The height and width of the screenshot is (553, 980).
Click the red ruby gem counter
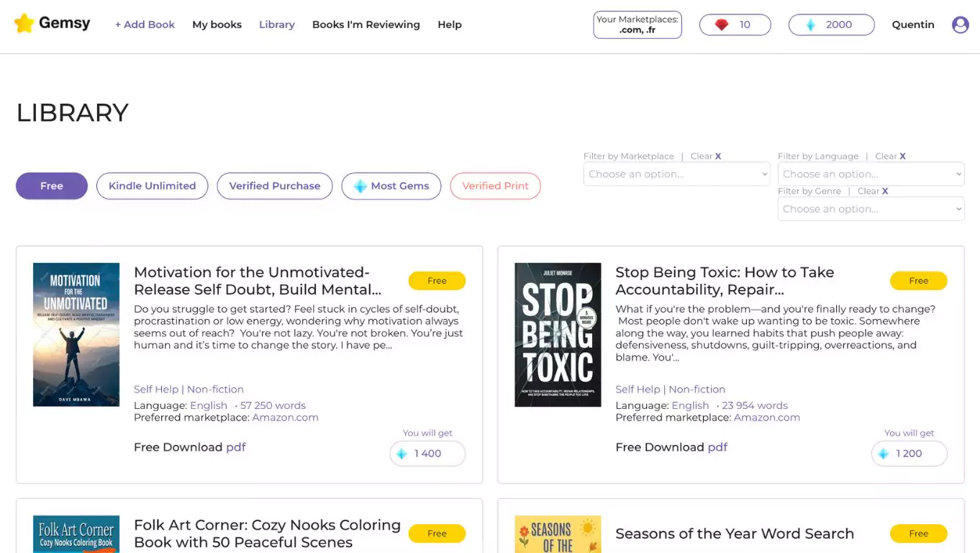point(735,24)
